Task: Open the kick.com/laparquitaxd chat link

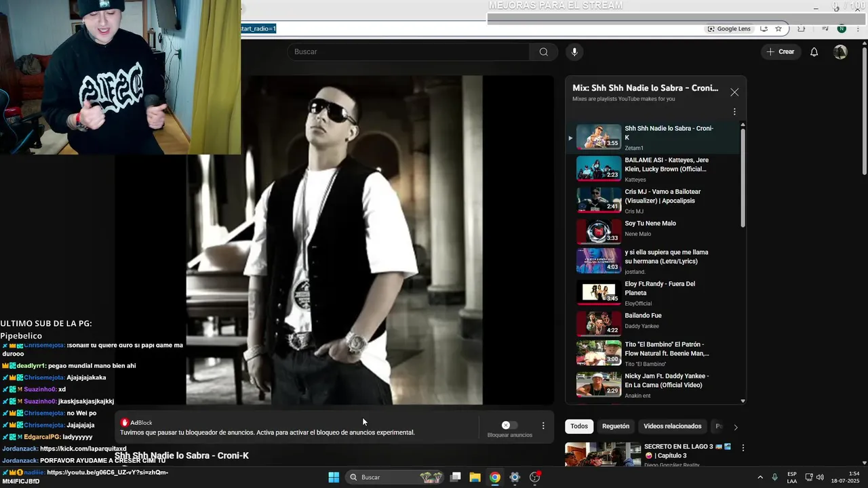Action: 83,449
